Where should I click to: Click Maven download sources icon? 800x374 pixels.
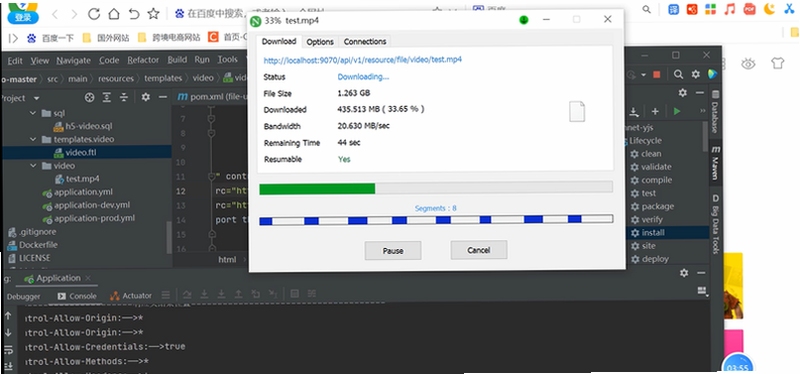(634, 111)
